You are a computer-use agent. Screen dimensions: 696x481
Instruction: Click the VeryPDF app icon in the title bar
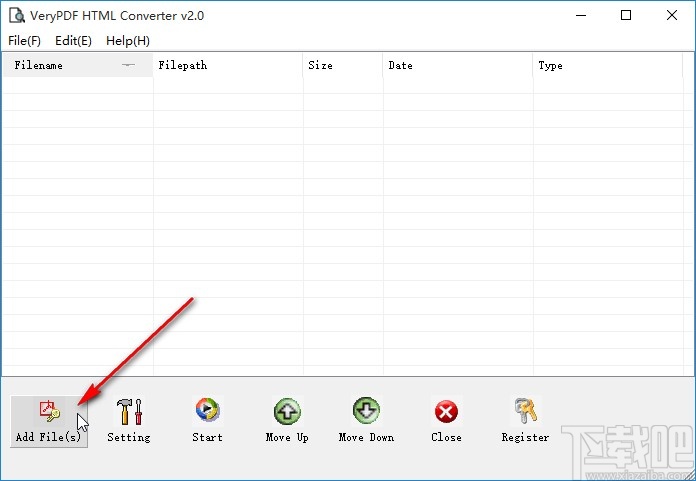pyautogui.click(x=17, y=15)
